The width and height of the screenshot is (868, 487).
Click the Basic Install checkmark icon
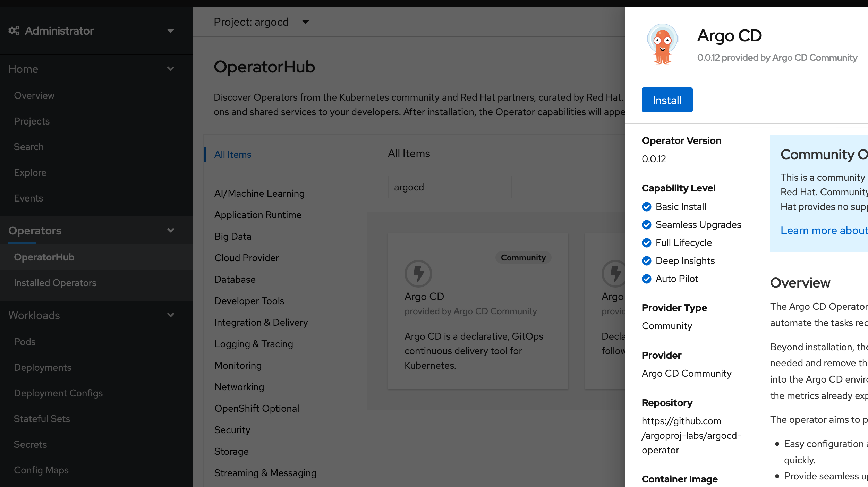(647, 207)
